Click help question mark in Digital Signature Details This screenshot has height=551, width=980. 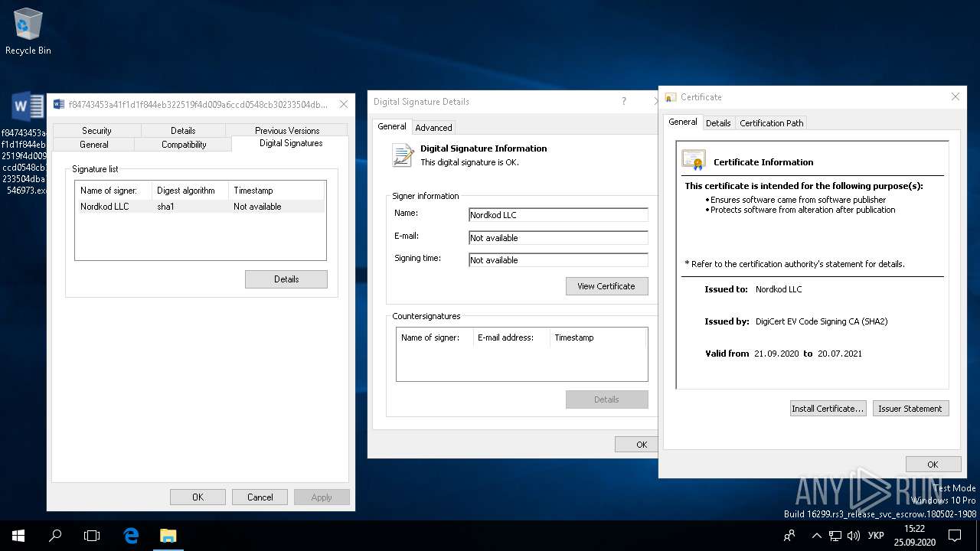tap(624, 101)
